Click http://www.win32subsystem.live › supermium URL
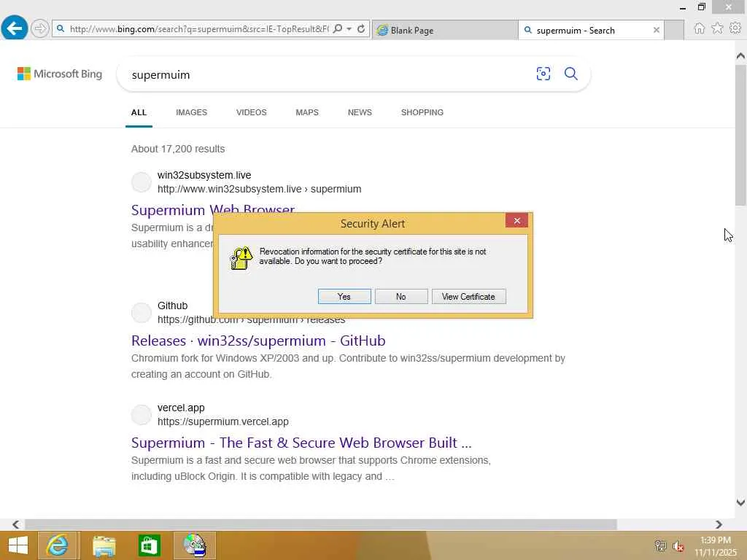The height and width of the screenshot is (560, 747). [259, 189]
